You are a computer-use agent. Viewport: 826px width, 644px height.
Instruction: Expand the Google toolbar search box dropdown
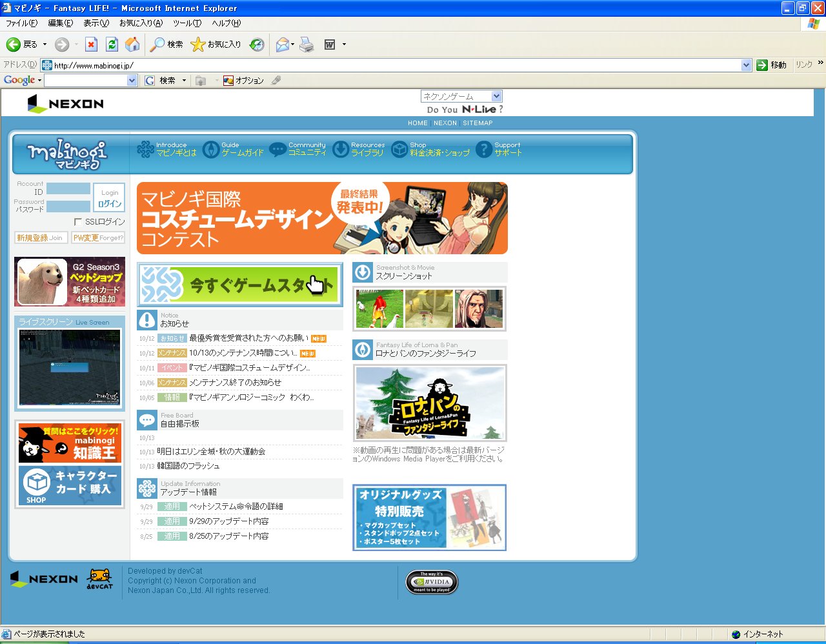pos(132,81)
